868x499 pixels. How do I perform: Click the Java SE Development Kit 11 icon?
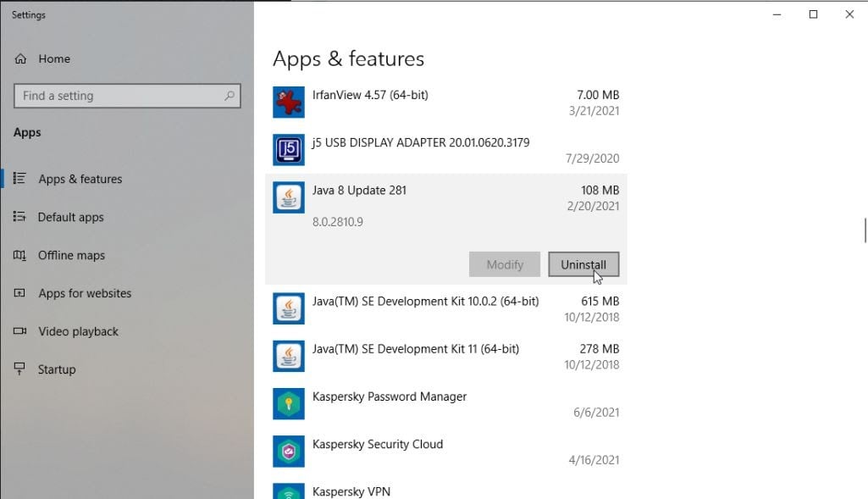[x=289, y=356]
